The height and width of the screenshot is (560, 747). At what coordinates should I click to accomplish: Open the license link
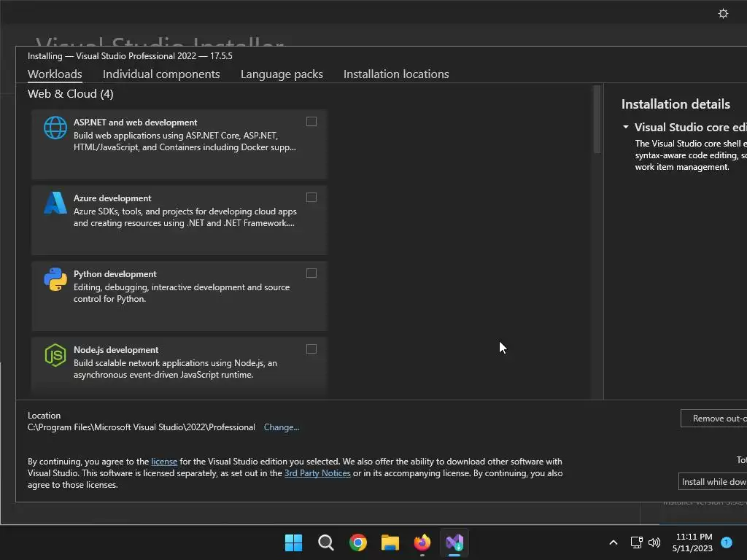pos(164,462)
